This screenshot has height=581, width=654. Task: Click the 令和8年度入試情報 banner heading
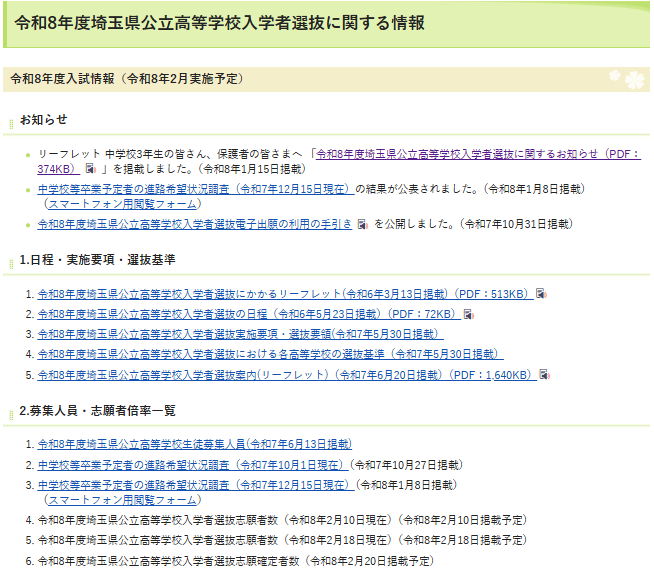click(x=127, y=79)
